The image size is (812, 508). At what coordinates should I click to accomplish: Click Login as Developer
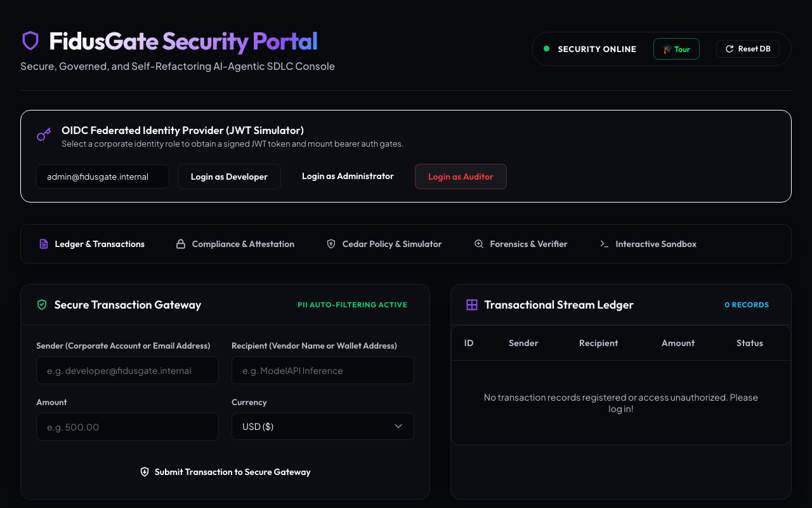point(229,177)
